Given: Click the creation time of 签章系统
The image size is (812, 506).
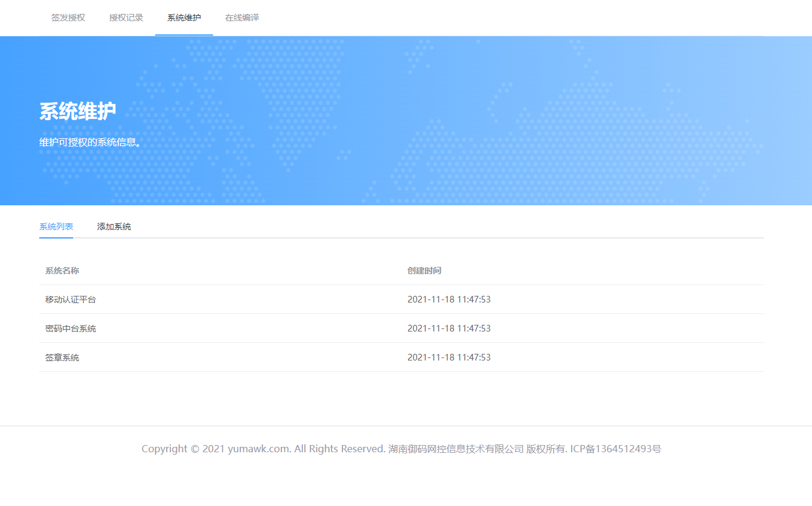Looking at the screenshot, I should coord(449,357).
